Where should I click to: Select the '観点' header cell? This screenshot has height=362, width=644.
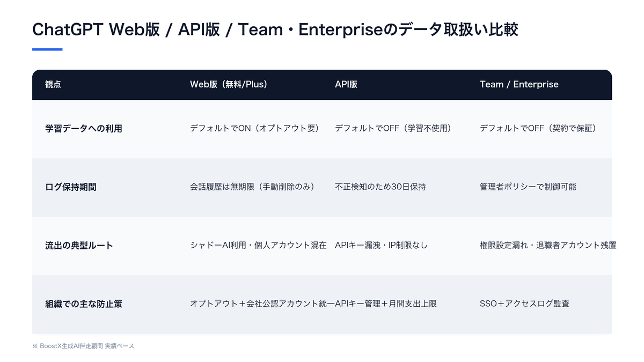pos(53,84)
